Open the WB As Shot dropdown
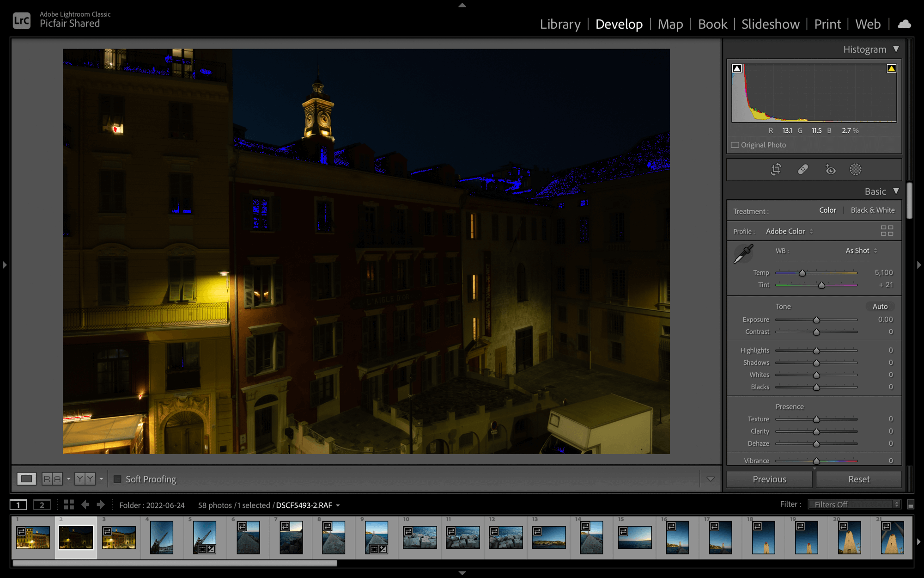 [861, 251]
